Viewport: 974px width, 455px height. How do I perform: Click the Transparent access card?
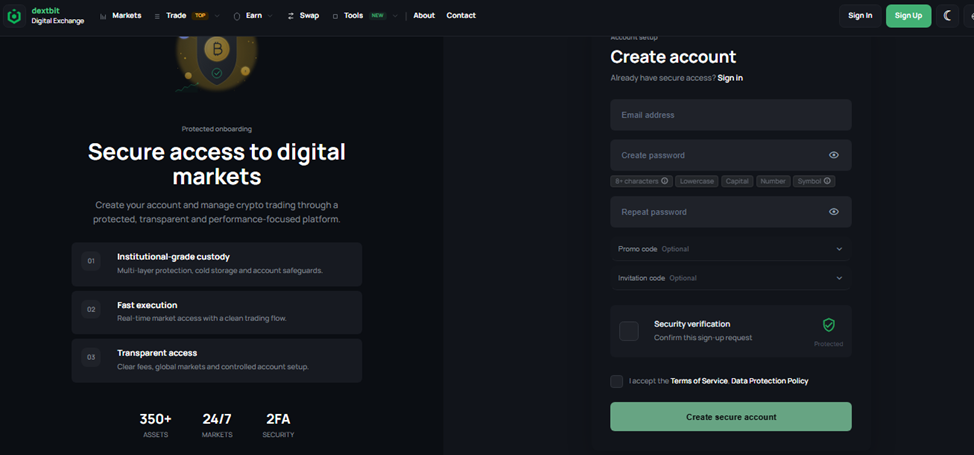pos(217,361)
